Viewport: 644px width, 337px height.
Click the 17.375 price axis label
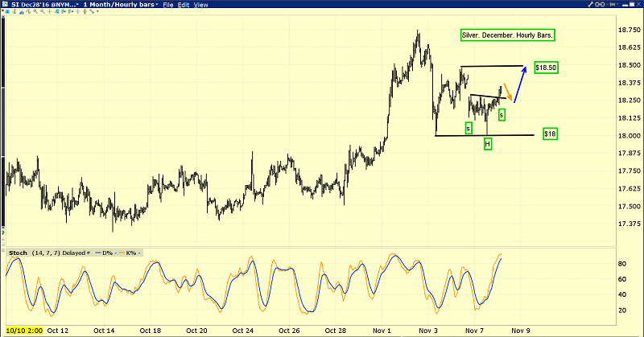[629, 224]
